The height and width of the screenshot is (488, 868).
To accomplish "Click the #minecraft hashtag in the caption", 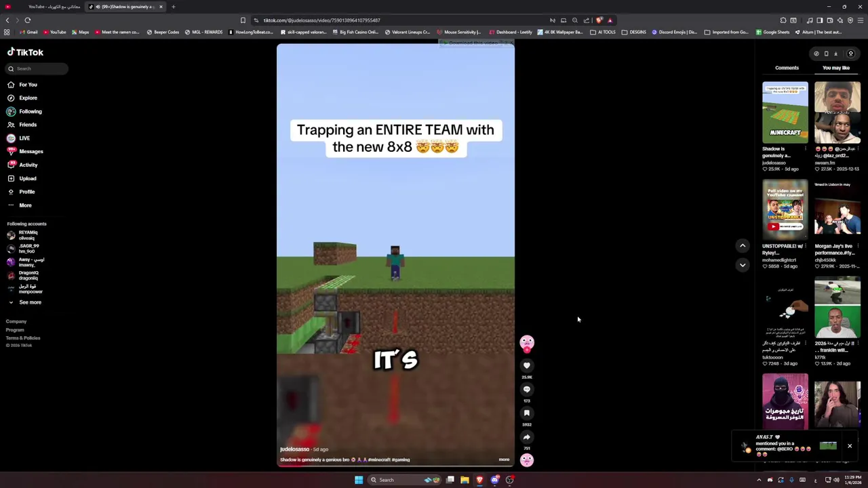I will pos(379,460).
